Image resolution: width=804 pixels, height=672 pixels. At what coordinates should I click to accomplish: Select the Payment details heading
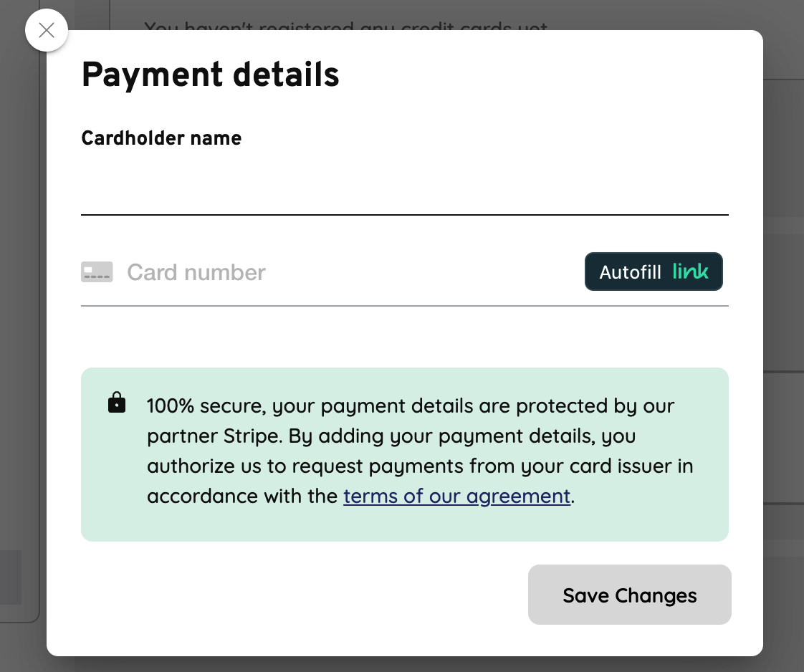[211, 74]
